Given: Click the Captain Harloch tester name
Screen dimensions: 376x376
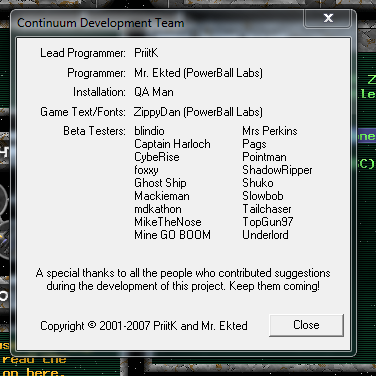Looking at the screenshot, I should (x=172, y=144).
